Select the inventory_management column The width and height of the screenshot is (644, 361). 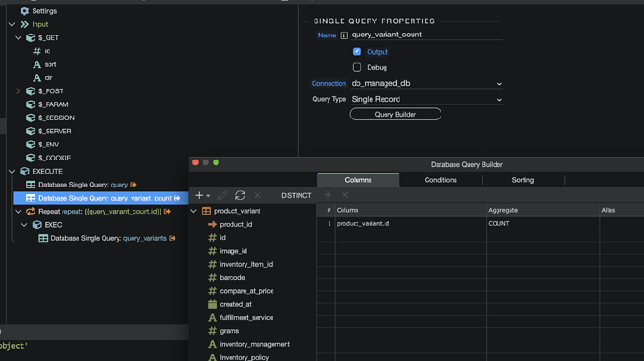(x=255, y=344)
